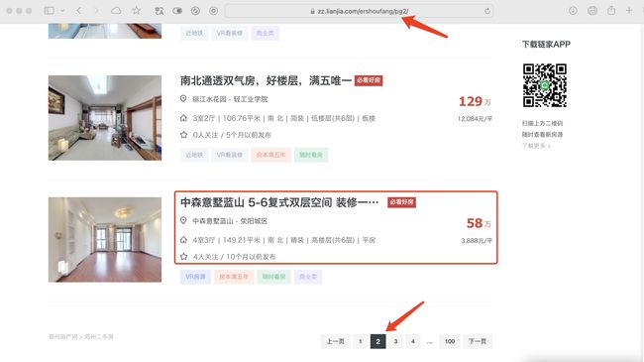Viewport: 644px width, 362px height.
Task: Click the VR看装修 tag on the 129万 listing
Action: pos(230,155)
